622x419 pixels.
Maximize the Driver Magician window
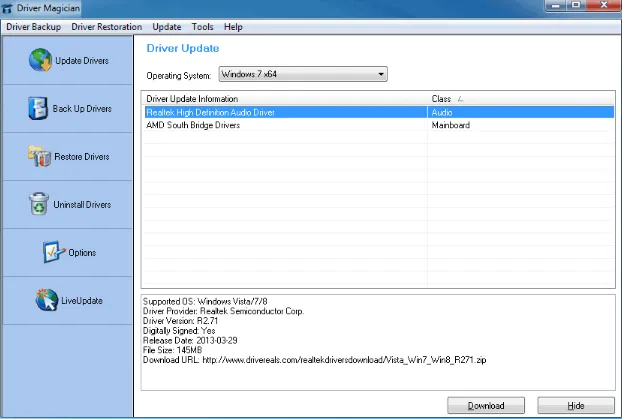(576, 6)
